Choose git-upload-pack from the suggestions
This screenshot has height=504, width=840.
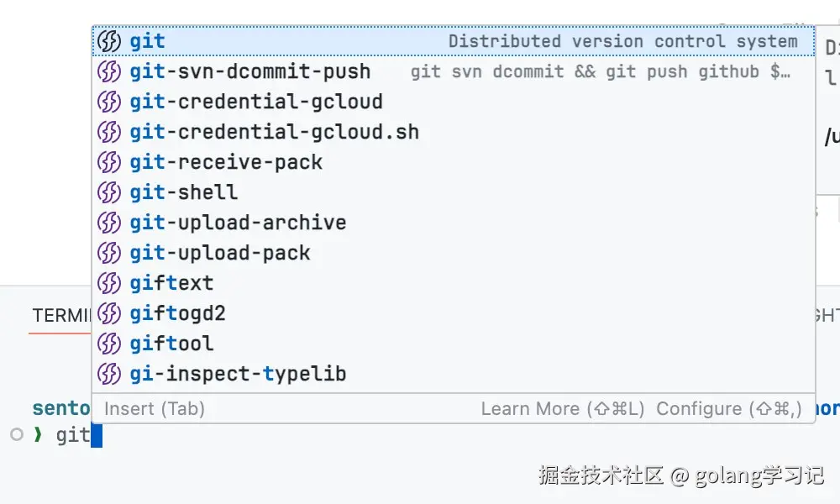220,253
